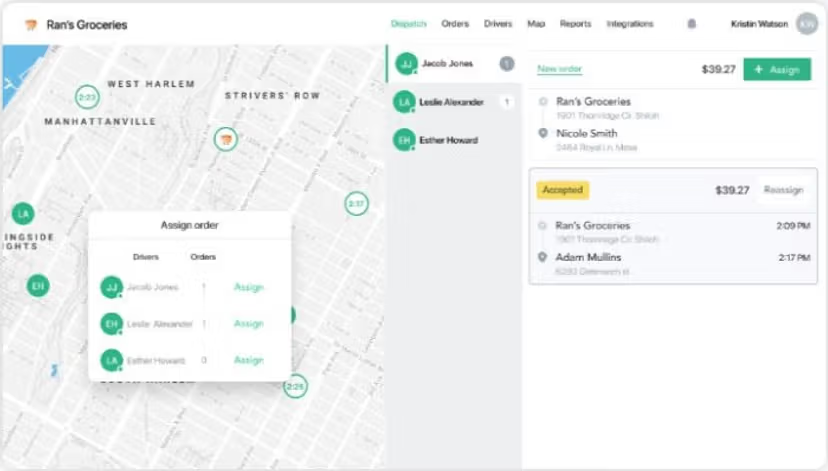Click the 2:17 delivery marker on map
Image resolution: width=828 pixels, height=471 pixels.
(x=356, y=203)
